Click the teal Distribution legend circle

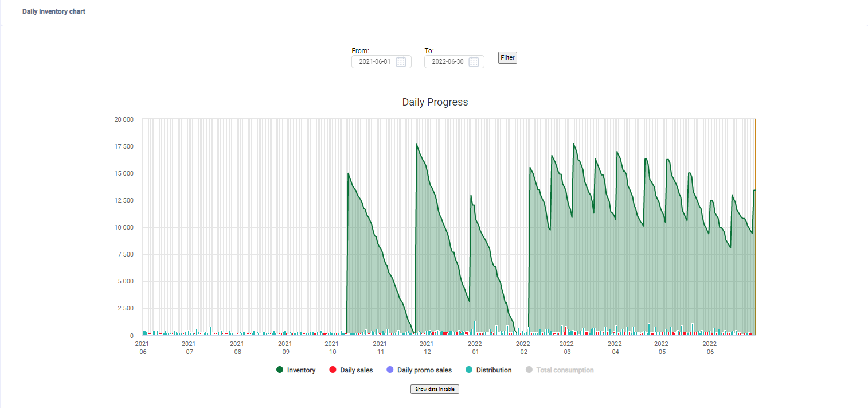point(468,370)
